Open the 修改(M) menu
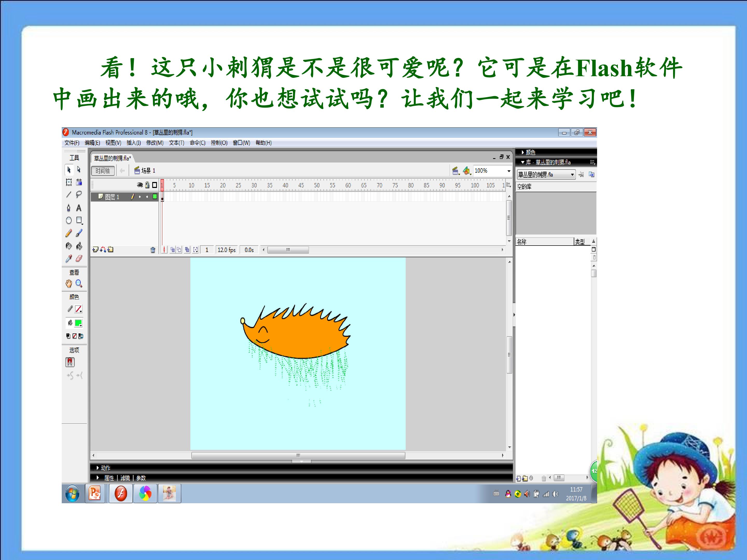 [x=155, y=143]
